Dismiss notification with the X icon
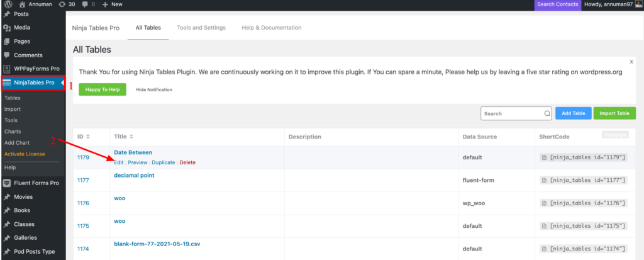The width and height of the screenshot is (644, 260). [x=631, y=62]
